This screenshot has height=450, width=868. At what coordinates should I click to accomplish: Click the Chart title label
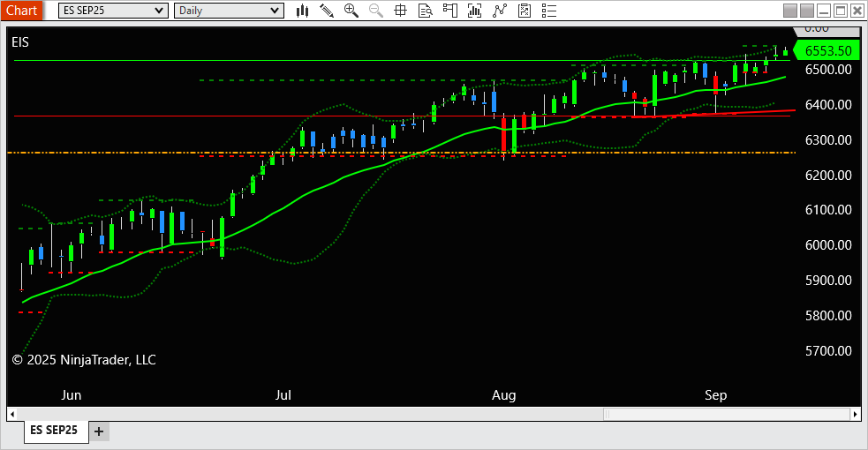pos(21,11)
